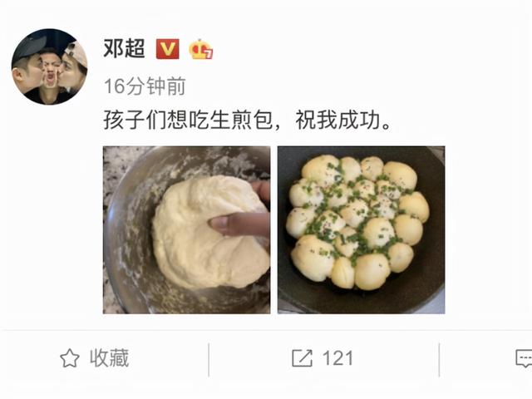Click empty area right of the photos
Image resolution: width=532 pixels, height=399 pixels.
(489, 230)
